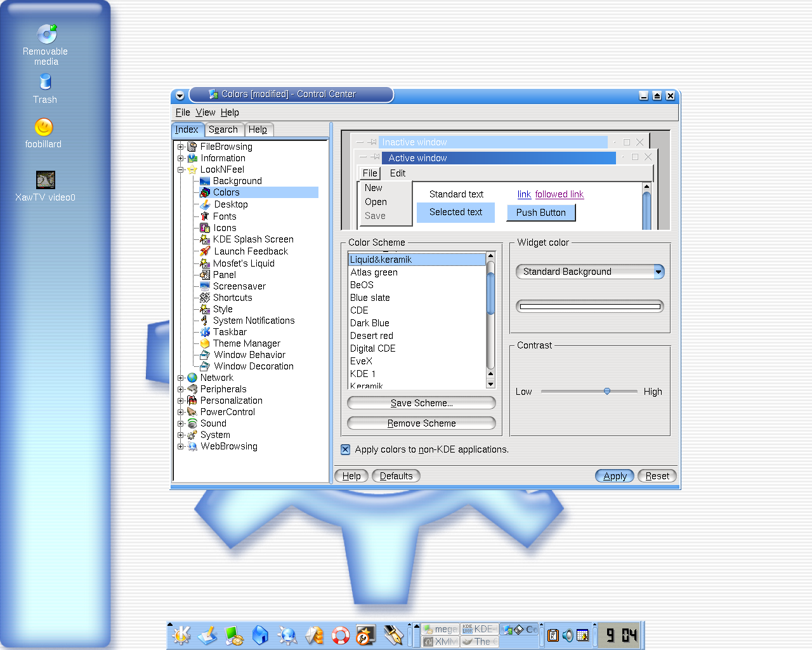This screenshot has width=812, height=650.
Task: Open the Standard Background widget color dropdown
Action: (x=590, y=272)
